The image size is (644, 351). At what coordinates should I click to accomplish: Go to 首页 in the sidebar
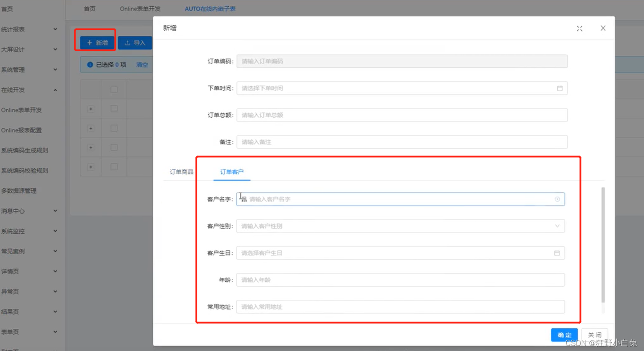tap(7, 9)
